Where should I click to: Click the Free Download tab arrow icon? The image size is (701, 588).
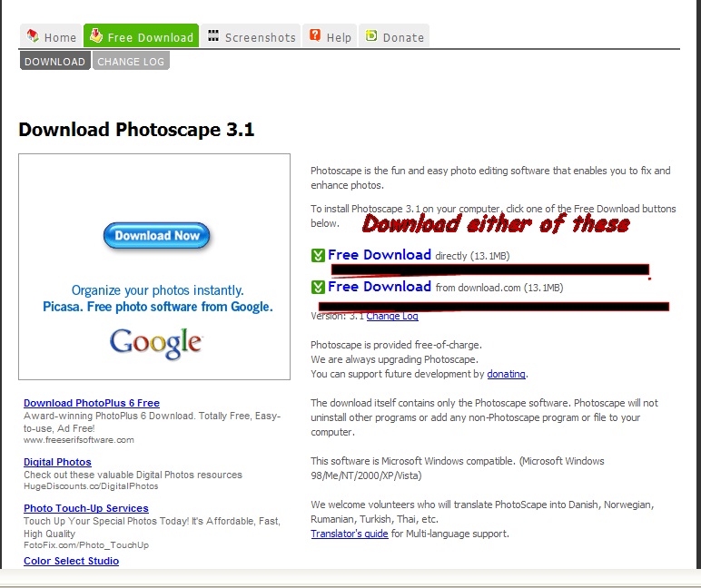coord(95,35)
